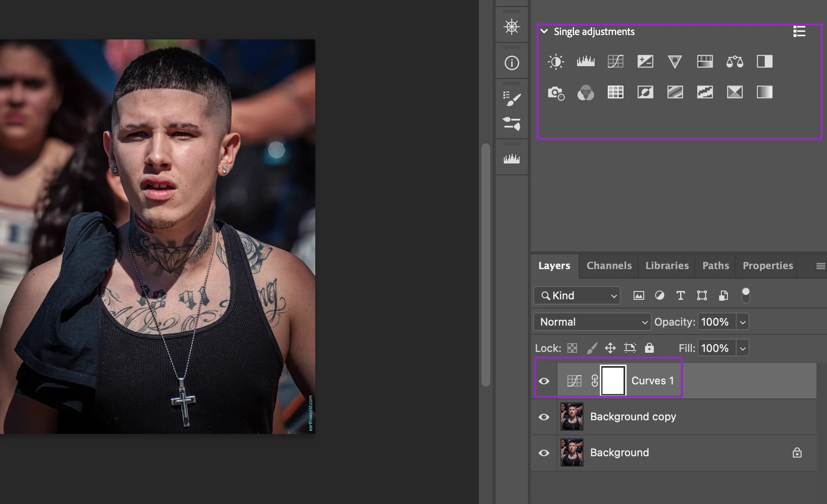This screenshot has height=504, width=827.
Task: Toggle lock transparent pixels
Action: [572, 348]
